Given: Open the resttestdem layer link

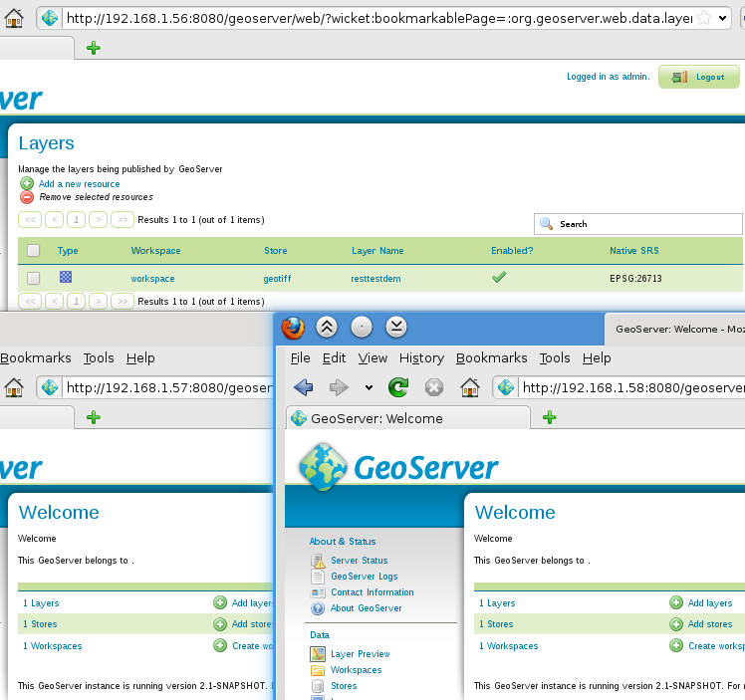Looking at the screenshot, I should coord(375,278).
